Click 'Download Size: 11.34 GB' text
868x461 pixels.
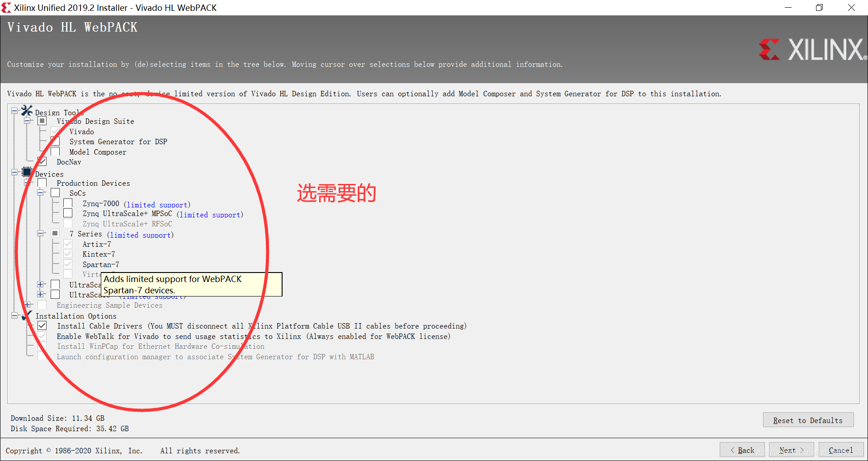57,418
